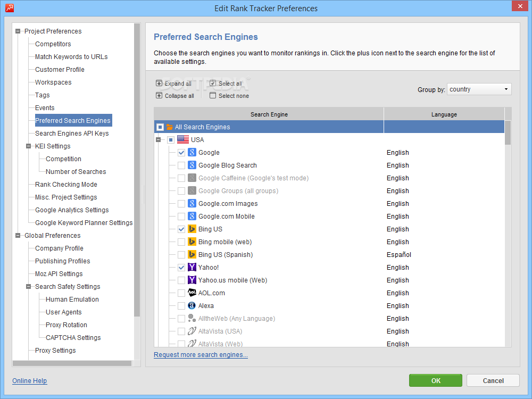The width and height of the screenshot is (532, 399).
Task: Click the AOL.com logo icon
Action: [x=192, y=293]
